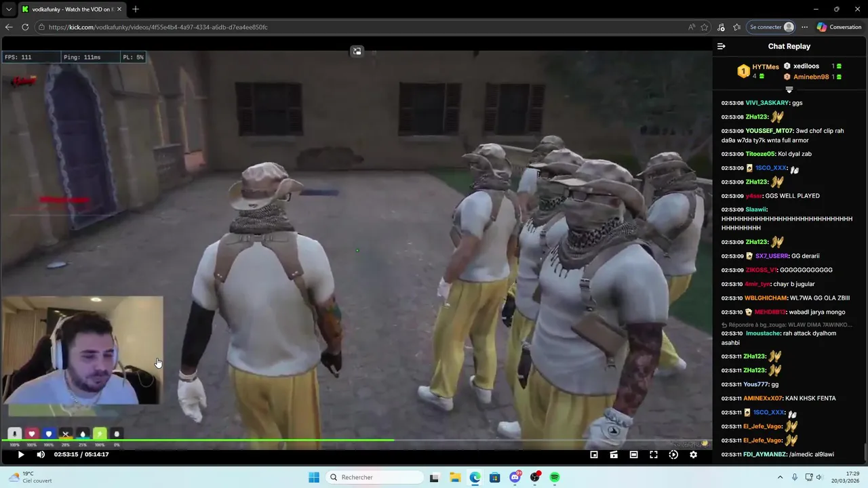Open the clip creation button
Screen dimensions: 868x488
click(x=614, y=455)
